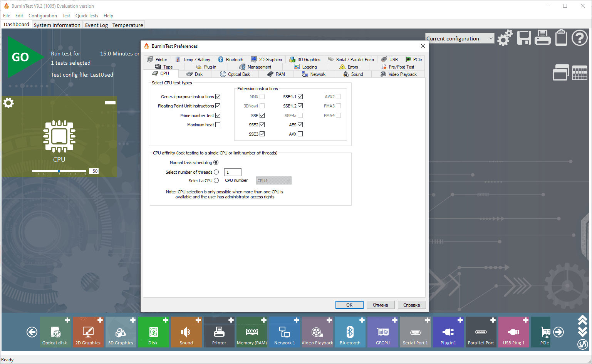Add 3D Graphics test tile
592x364 pixels.
[x=133, y=320]
